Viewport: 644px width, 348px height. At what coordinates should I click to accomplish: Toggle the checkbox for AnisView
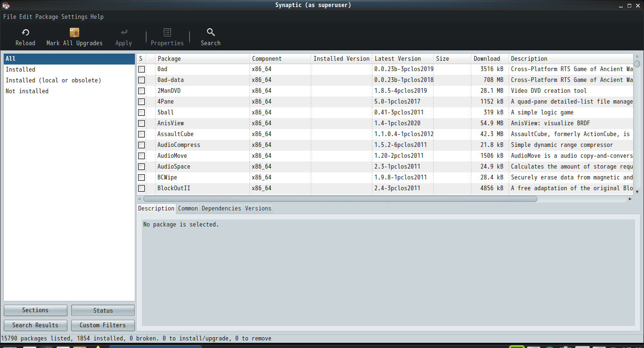point(141,123)
